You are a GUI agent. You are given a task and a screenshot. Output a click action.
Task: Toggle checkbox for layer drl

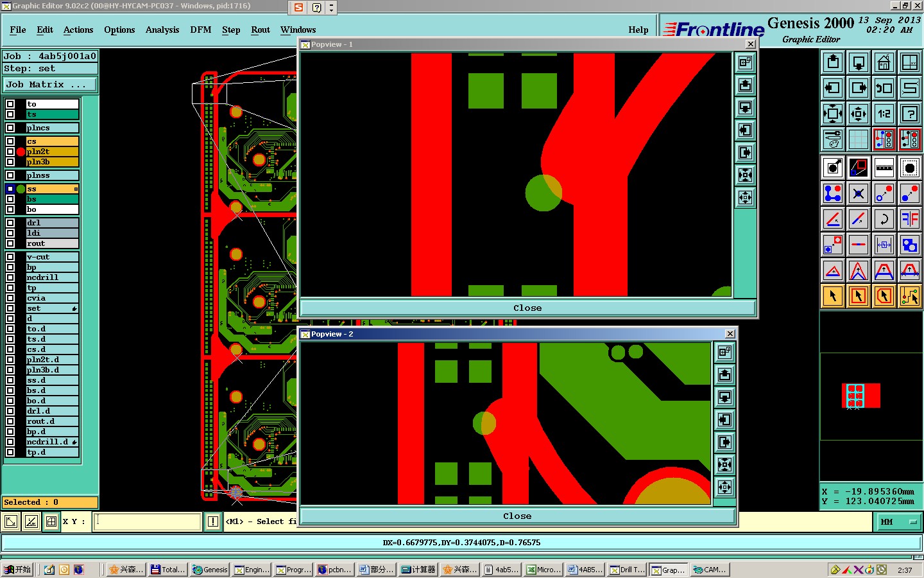(10, 223)
